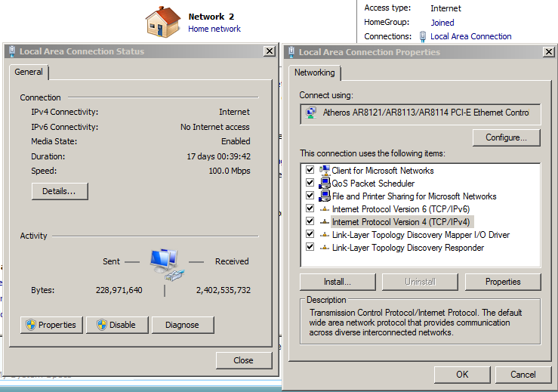Click the network activity computers icon
Screen dimensions: 558x392
click(x=167, y=265)
